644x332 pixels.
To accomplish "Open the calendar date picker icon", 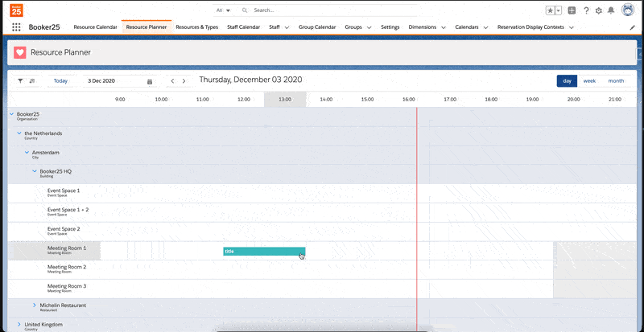I will click(x=150, y=81).
